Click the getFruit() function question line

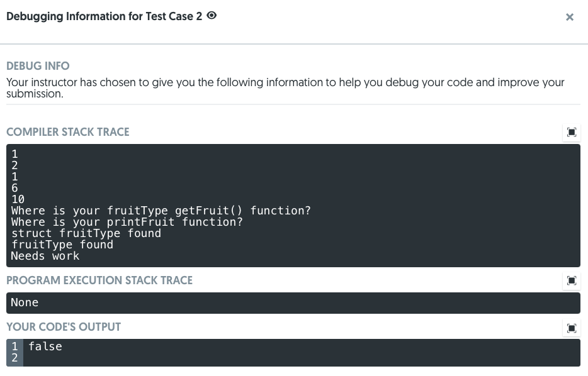pos(161,211)
